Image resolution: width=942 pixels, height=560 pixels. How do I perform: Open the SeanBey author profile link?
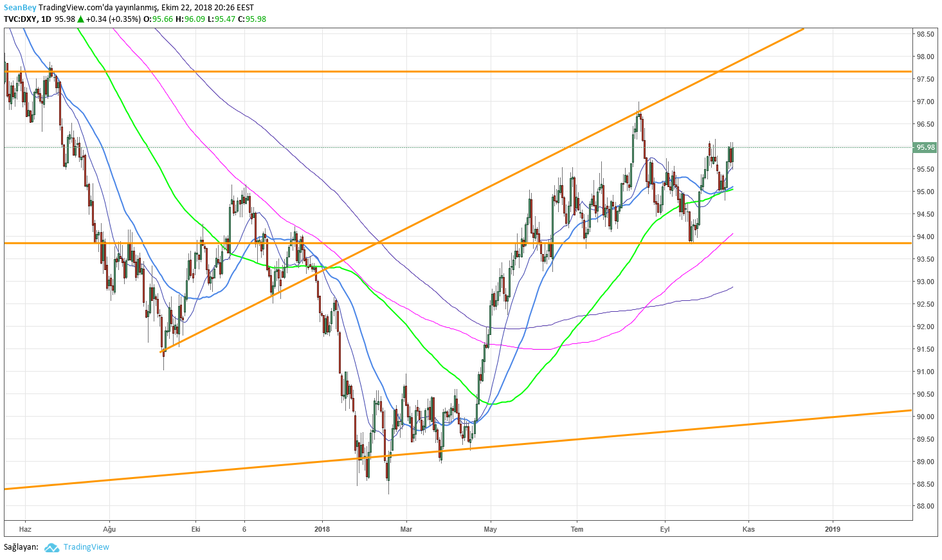(19, 8)
